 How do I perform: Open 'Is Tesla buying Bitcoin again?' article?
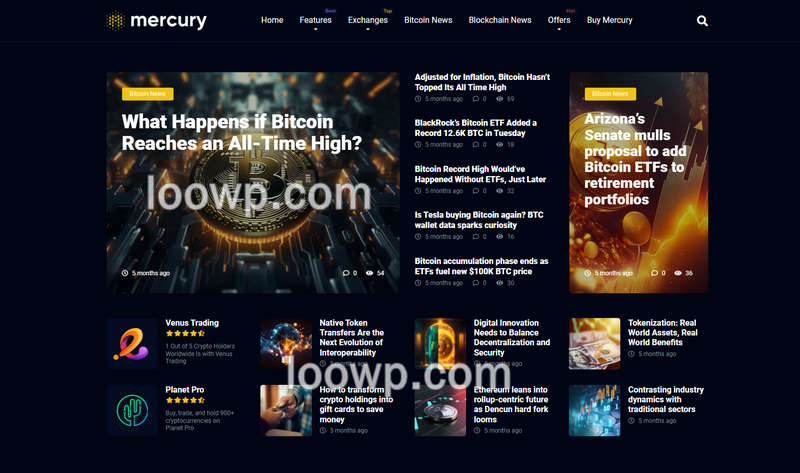tap(479, 220)
